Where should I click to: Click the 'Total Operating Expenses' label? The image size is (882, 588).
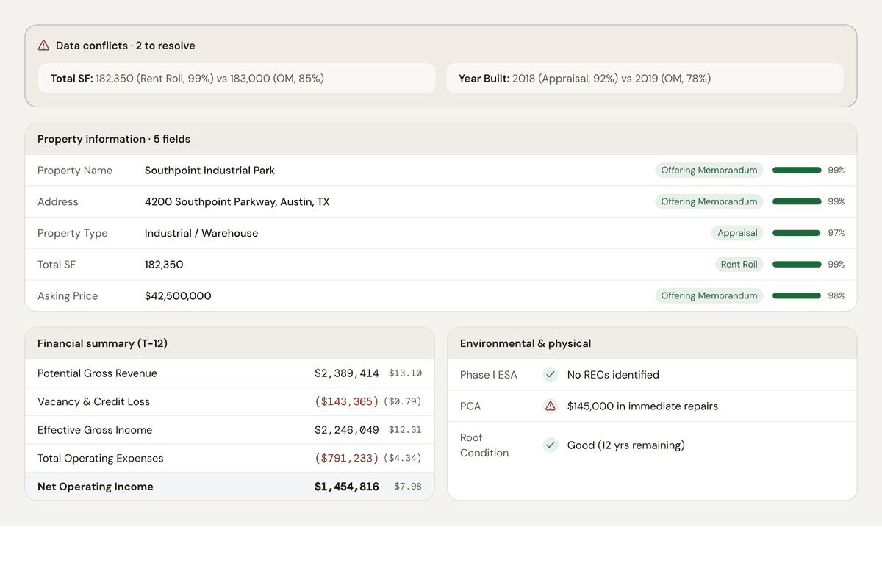[x=101, y=459]
